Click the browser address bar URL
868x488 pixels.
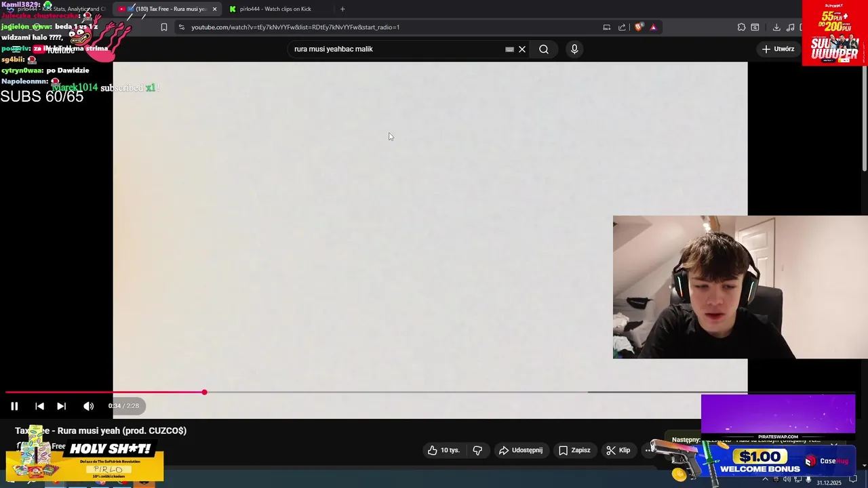click(295, 27)
